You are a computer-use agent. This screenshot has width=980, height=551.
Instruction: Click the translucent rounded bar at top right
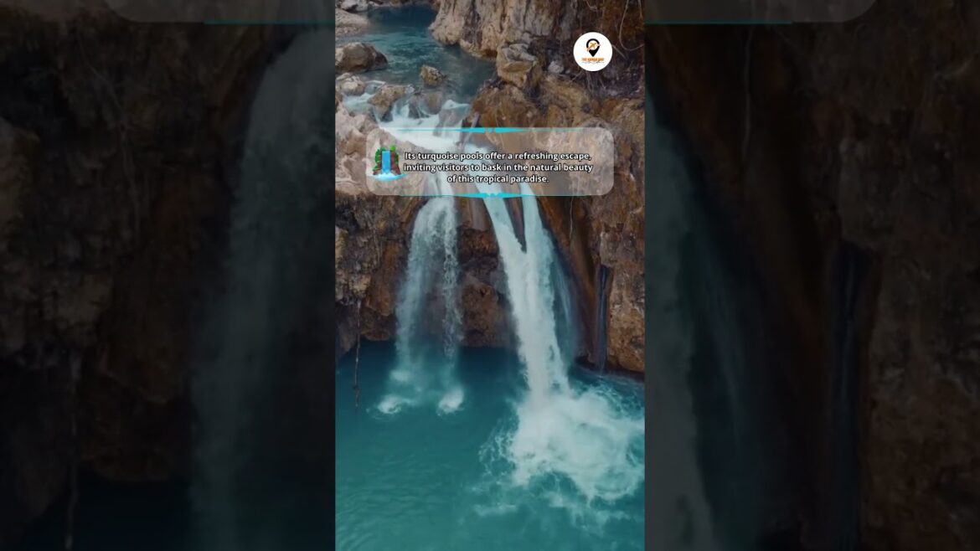[761, 10]
